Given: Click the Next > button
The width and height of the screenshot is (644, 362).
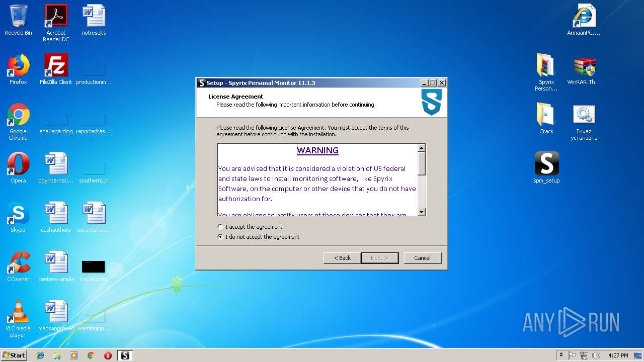Looking at the screenshot, I should click(x=379, y=258).
